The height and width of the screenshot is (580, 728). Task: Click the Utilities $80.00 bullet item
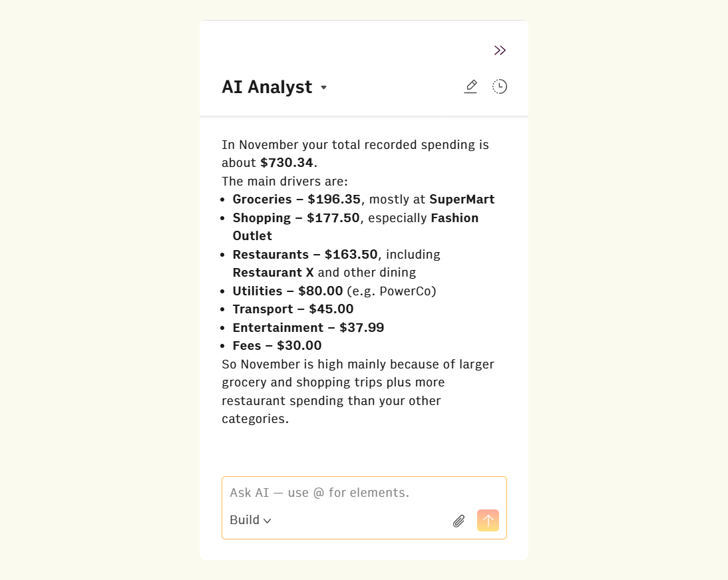(288, 291)
